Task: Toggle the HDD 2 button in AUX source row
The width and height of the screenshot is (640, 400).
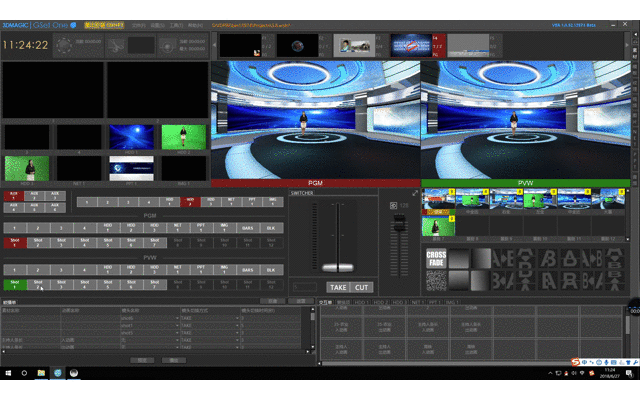Action: 190,202
